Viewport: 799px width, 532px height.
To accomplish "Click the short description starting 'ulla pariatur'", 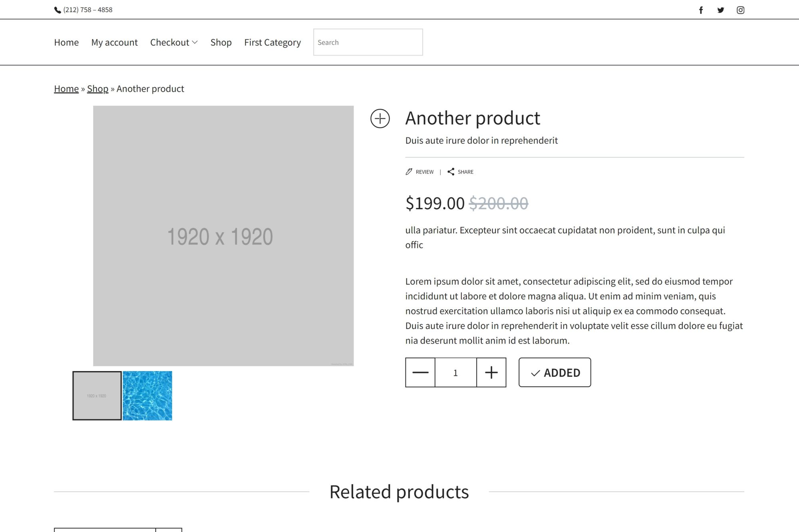I will coord(565,237).
